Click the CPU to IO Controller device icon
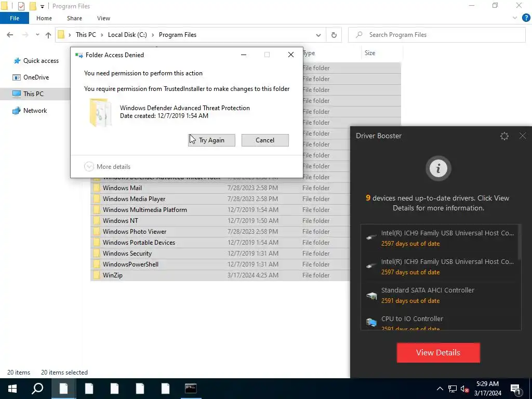Viewport: 532px width, 399px height. (371, 322)
